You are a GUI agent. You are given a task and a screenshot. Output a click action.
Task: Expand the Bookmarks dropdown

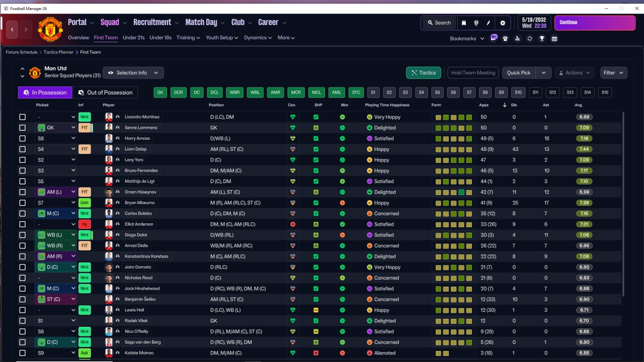[x=467, y=38]
